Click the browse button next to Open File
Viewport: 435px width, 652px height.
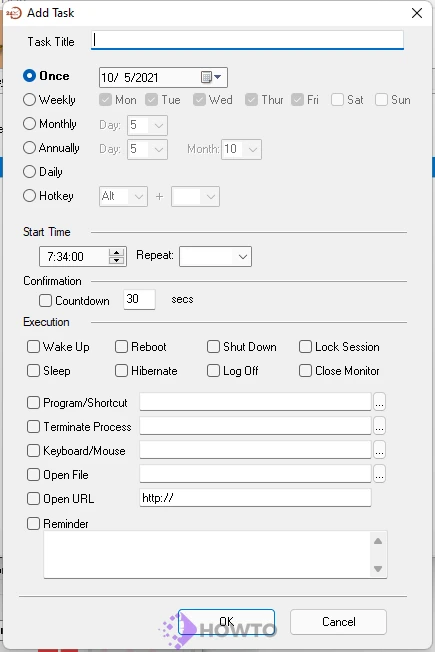point(379,474)
